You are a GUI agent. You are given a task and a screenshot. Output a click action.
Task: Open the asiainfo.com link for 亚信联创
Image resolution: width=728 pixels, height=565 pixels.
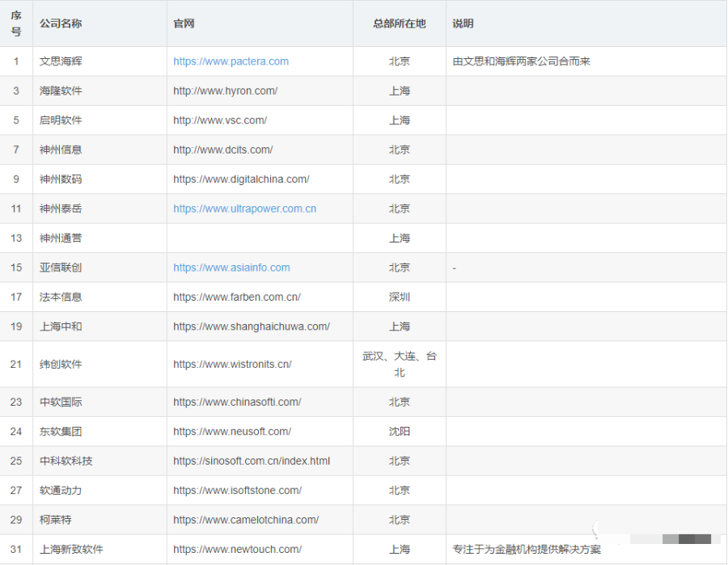click(231, 268)
